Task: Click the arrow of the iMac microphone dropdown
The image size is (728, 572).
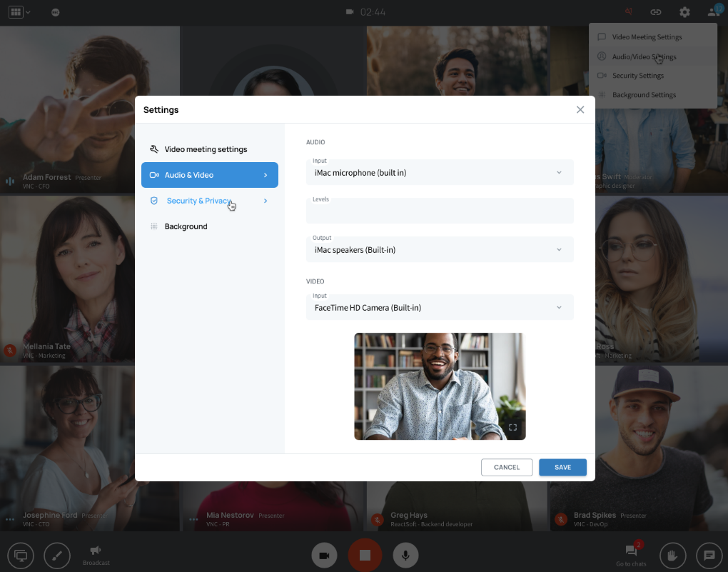Action: (559, 172)
